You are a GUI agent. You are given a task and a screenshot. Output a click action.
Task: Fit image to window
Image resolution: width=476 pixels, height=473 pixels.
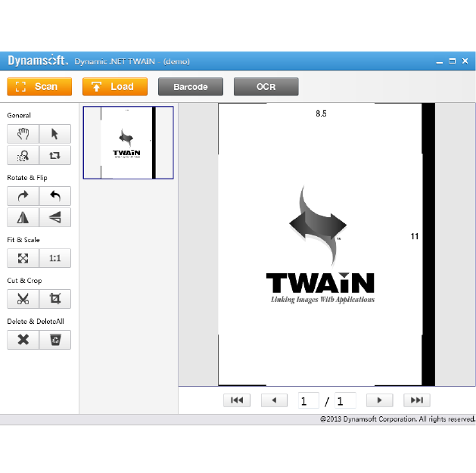[x=23, y=258]
